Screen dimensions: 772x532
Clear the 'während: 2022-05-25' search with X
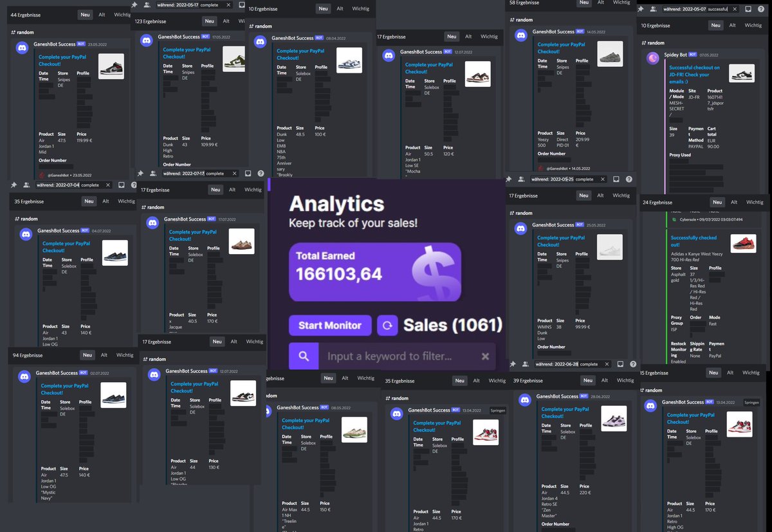(x=602, y=179)
